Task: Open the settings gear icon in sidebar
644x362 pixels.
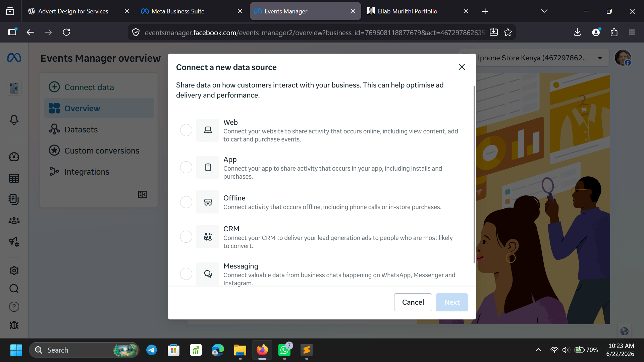Action: [x=14, y=270]
